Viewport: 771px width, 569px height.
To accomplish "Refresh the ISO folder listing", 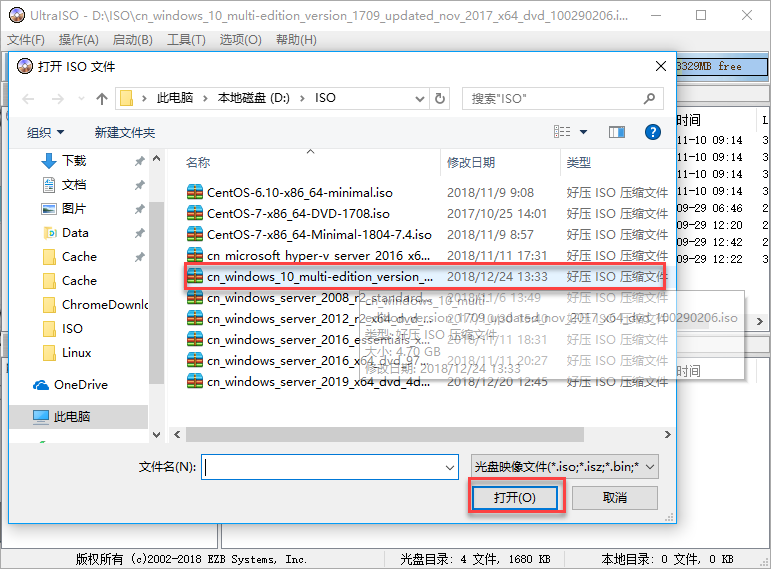I will pyautogui.click(x=440, y=99).
